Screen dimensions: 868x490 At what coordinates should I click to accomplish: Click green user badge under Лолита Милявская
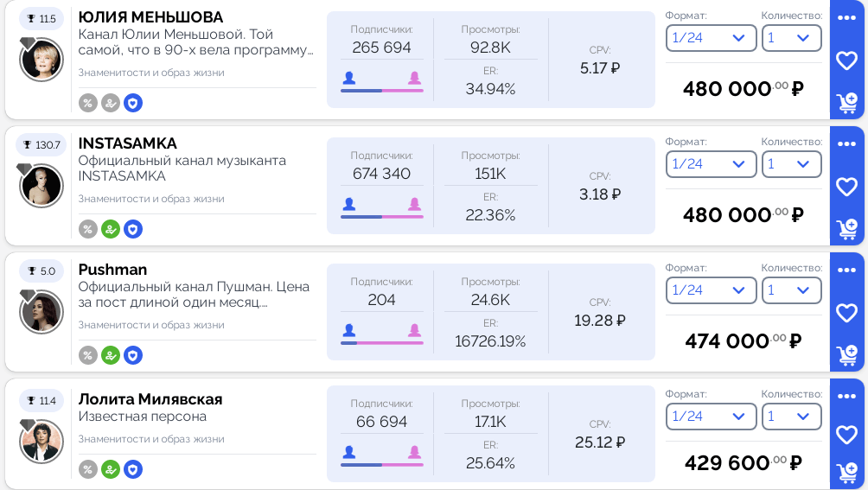[111, 469]
